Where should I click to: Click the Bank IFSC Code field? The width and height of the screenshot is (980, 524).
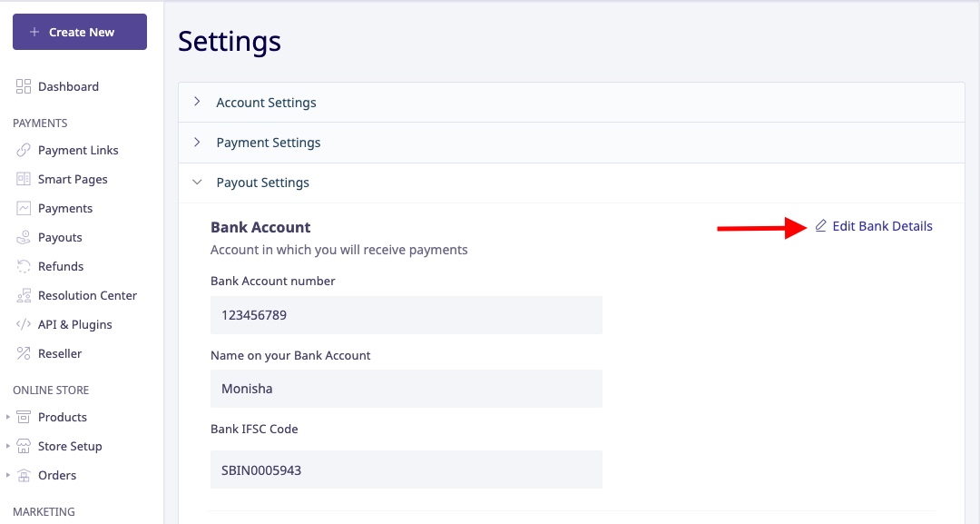click(x=407, y=470)
